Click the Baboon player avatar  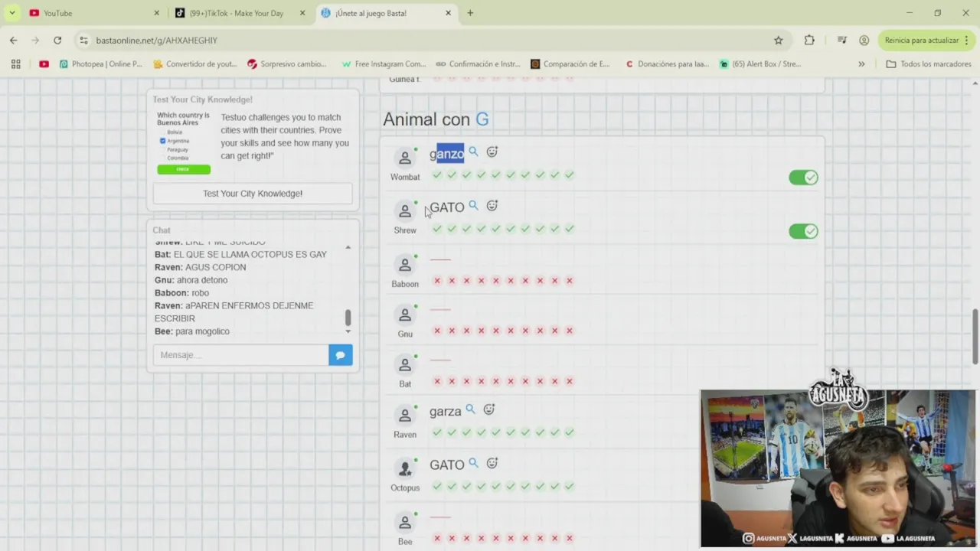(405, 266)
